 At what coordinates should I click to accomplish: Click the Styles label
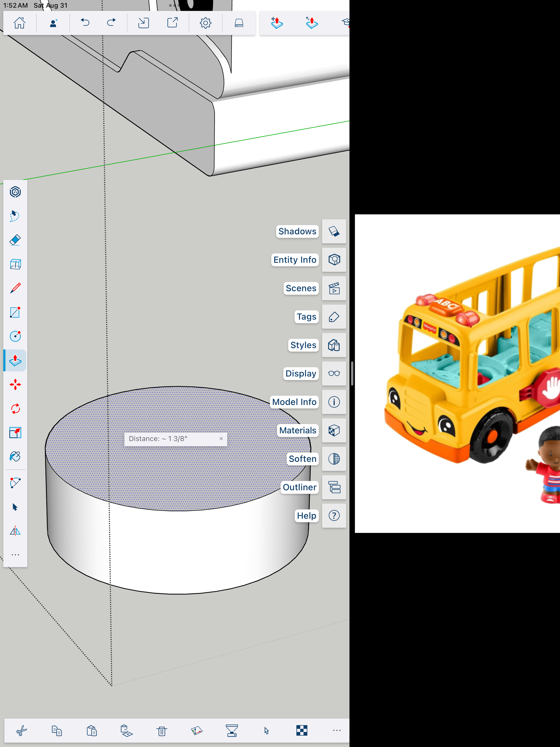(x=303, y=345)
